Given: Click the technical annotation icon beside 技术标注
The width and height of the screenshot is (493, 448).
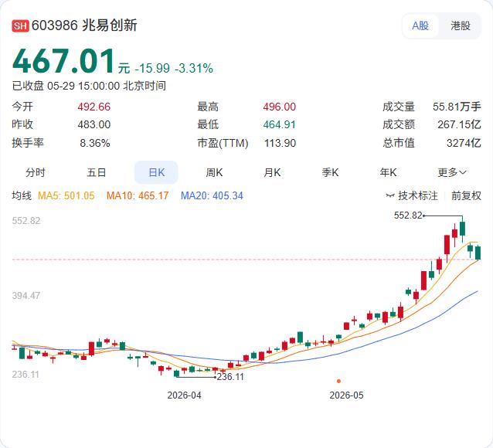Looking at the screenshot, I should pyautogui.click(x=390, y=196).
